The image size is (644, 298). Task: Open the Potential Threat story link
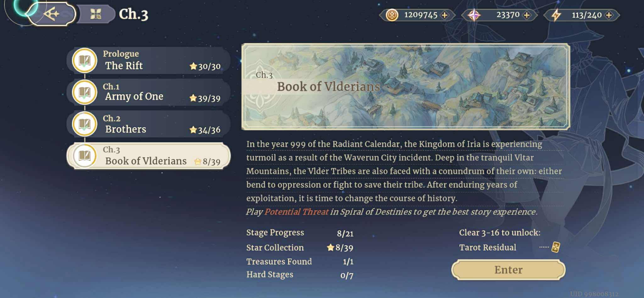pos(296,212)
